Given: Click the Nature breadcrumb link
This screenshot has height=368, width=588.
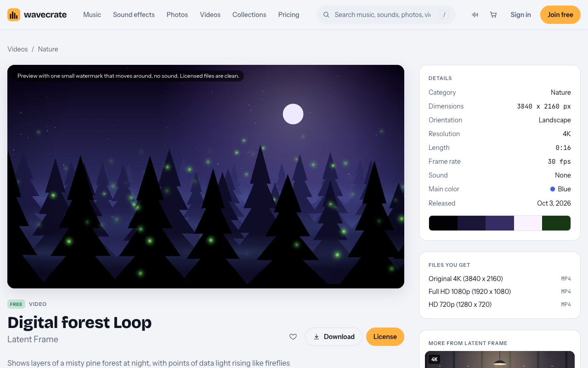Looking at the screenshot, I should [48, 49].
